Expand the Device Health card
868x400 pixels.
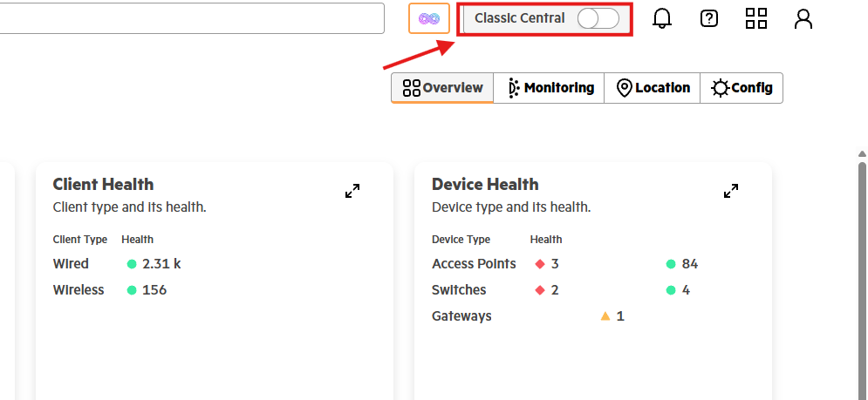731,191
